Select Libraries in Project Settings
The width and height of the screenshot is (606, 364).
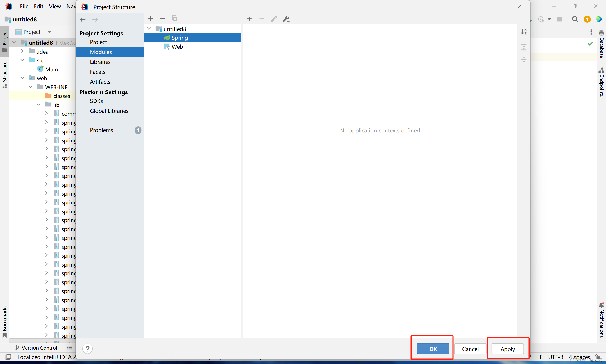click(100, 62)
